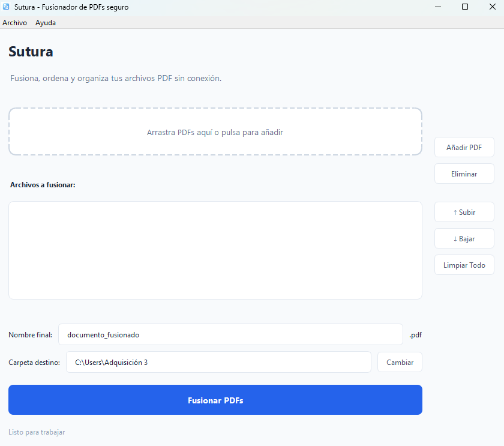504x446 pixels.
Task: Minimize the Sutura window
Action: (439, 7)
